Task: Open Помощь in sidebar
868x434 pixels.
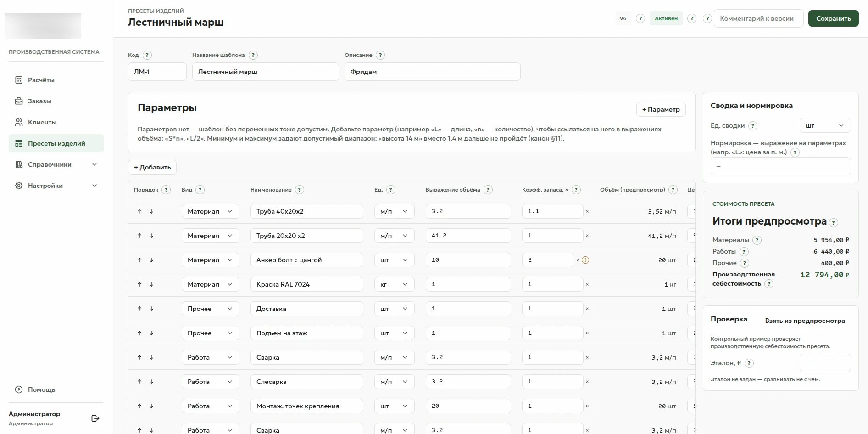Action: click(x=56, y=389)
